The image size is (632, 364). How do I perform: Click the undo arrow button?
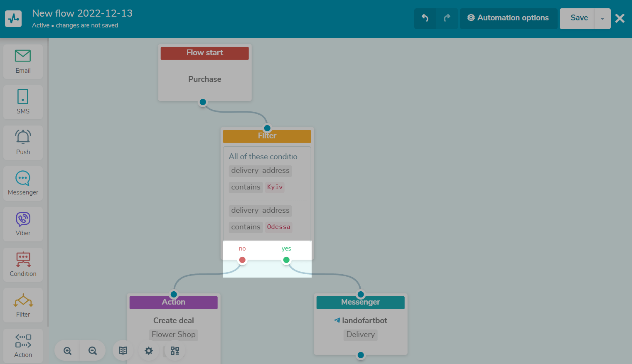[425, 18]
